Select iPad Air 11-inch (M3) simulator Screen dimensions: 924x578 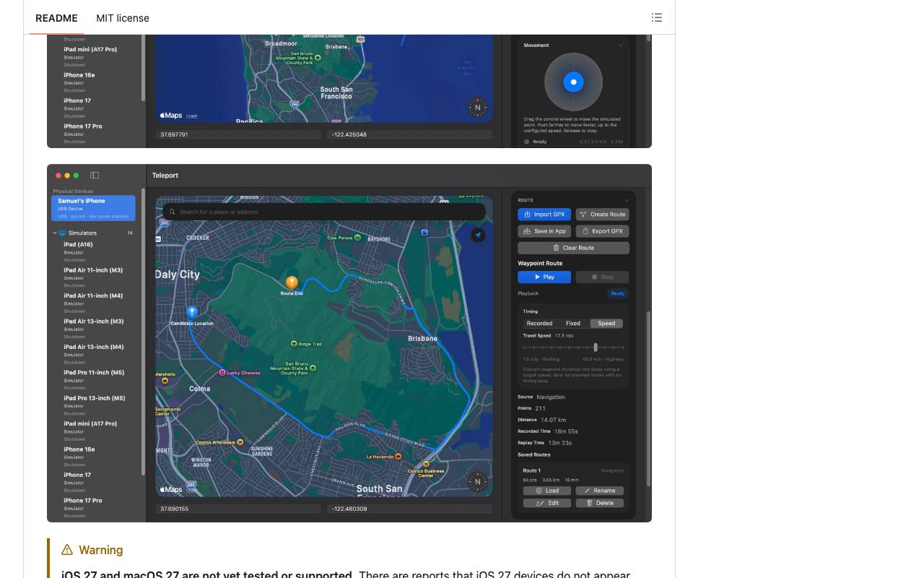(x=95, y=277)
